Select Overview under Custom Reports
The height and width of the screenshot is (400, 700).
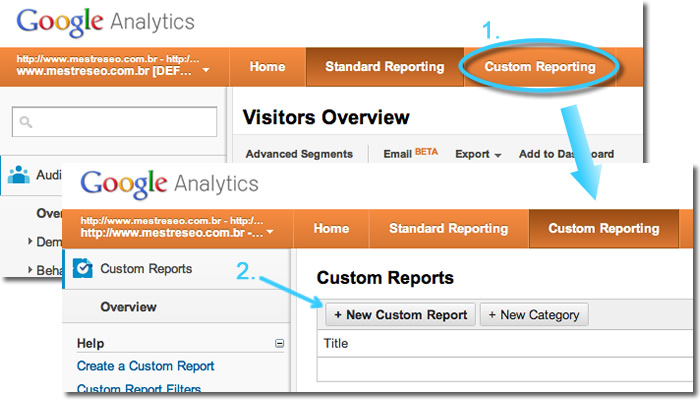point(128,307)
